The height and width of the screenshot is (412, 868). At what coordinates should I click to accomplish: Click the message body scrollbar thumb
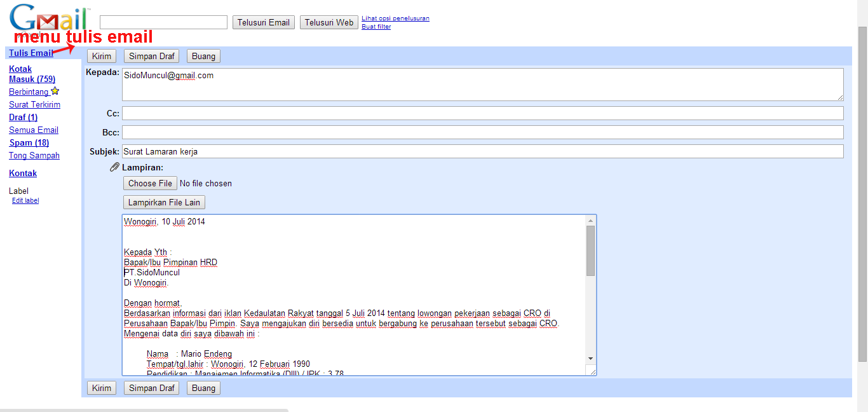[591, 251]
